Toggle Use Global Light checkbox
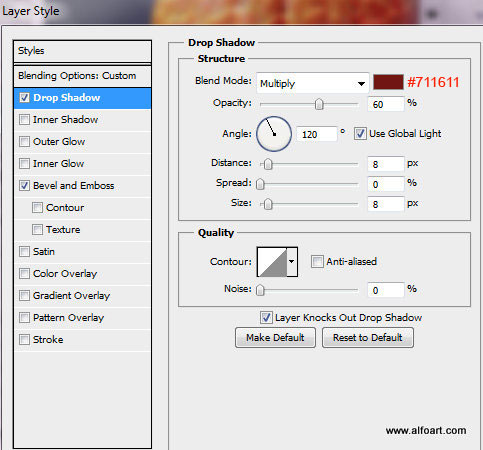The image size is (483, 450). pos(360,134)
